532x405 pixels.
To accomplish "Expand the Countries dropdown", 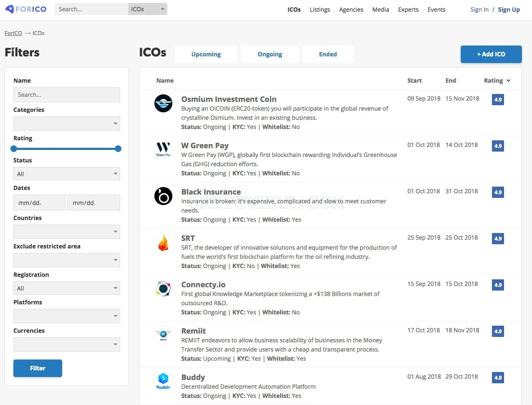I will point(67,232).
